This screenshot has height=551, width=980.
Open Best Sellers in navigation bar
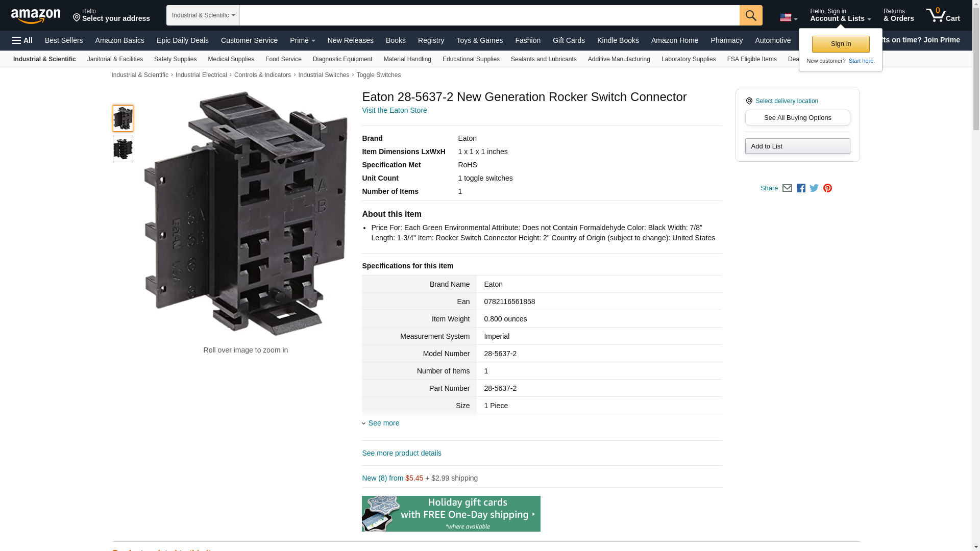tap(64, 40)
